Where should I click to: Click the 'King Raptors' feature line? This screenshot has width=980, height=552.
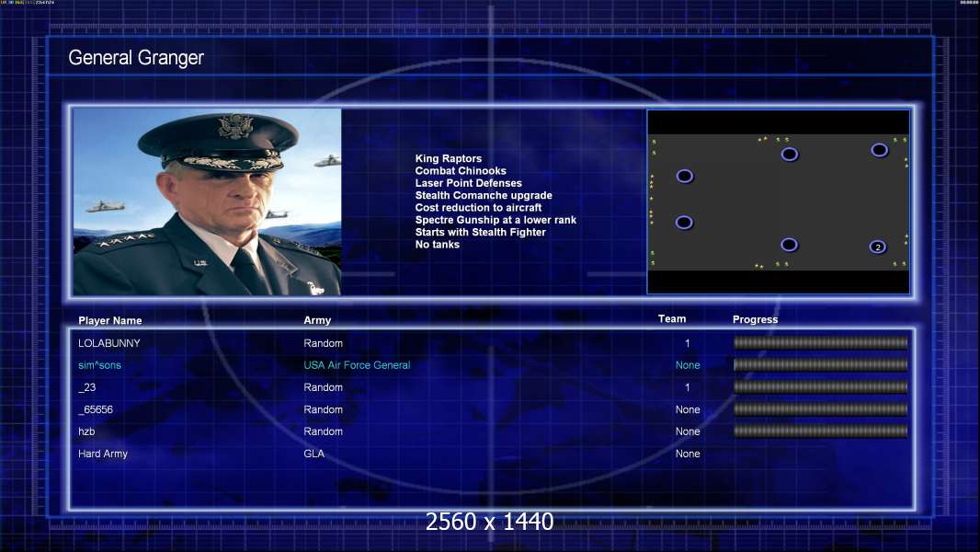tap(448, 159)
